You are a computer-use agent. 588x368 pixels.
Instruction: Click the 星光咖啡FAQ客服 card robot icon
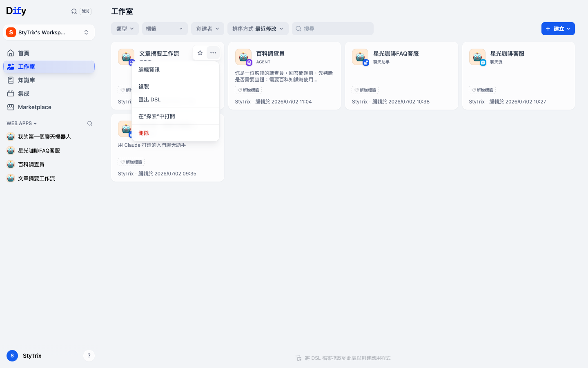[x=360, y=57]
